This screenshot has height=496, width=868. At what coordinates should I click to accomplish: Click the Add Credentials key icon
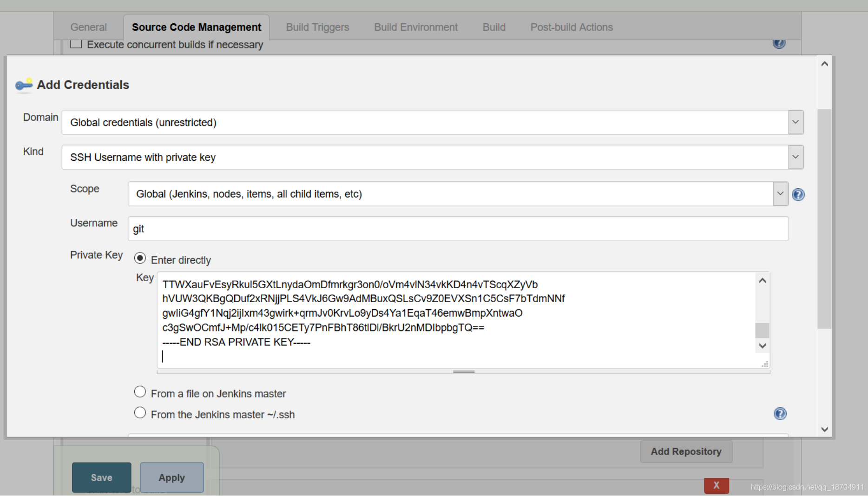24,85
